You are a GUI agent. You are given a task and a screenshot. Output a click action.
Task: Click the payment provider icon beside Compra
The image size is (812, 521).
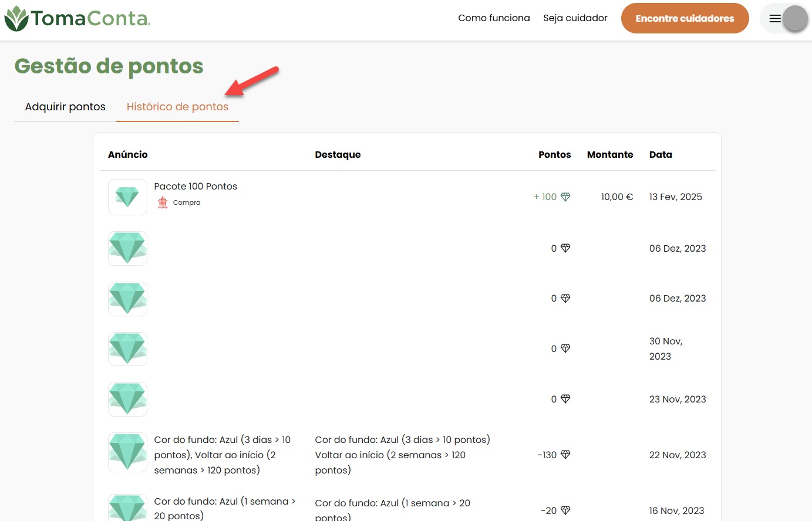point(163,202)
